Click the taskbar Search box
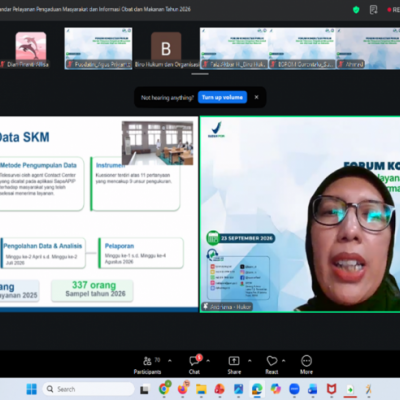 (x=88, y=389)
